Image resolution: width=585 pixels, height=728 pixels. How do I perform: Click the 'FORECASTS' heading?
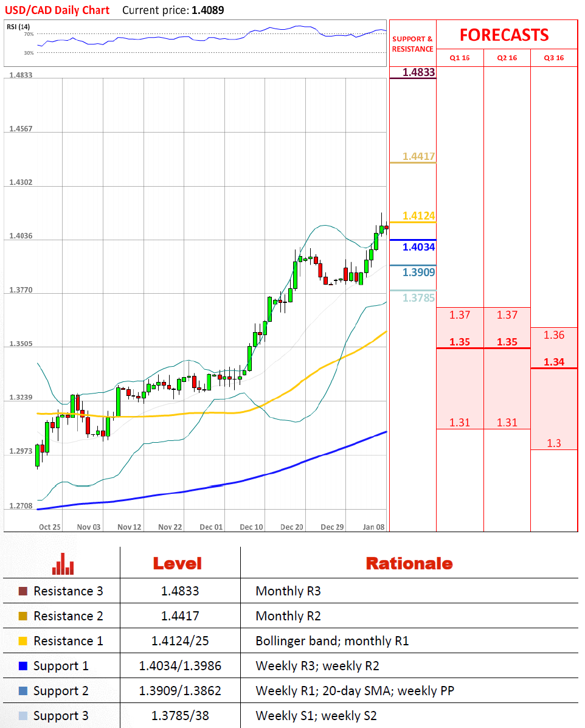coord(504,35)
